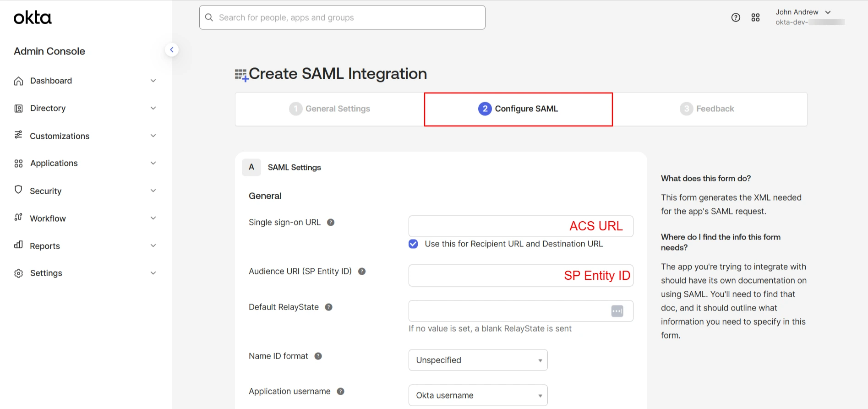The width and height of the screenshot is (868, 409).
Task: Expand the Settings menu chevron
Action: click(x=153, y=273)
